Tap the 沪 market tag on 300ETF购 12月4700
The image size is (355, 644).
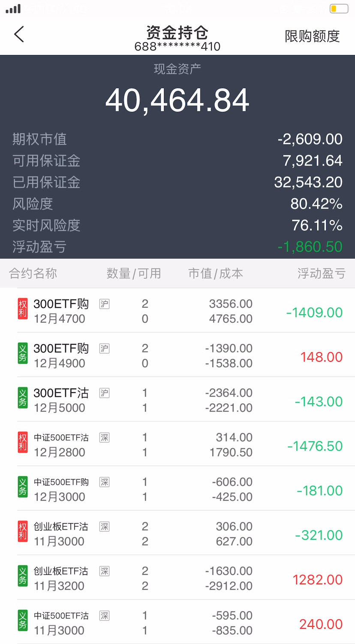pyautogui.click(x=104, y=304)
